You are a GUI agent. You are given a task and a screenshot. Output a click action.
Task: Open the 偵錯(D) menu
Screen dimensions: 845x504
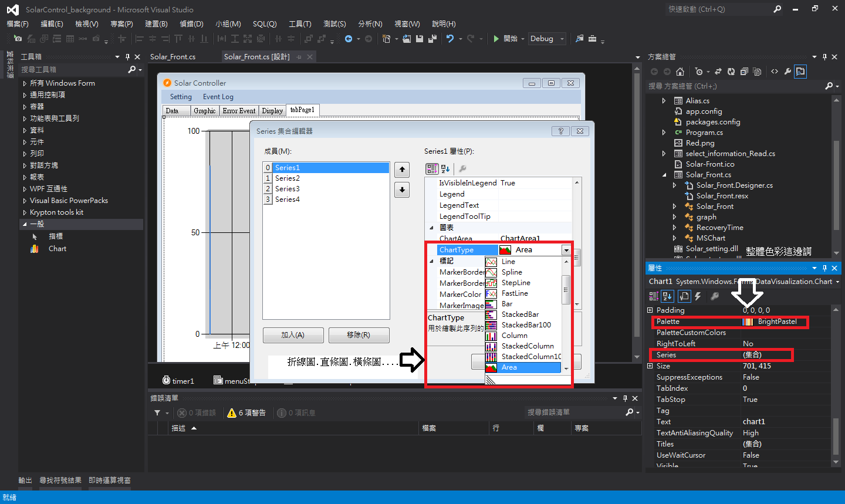pos(191,24)
